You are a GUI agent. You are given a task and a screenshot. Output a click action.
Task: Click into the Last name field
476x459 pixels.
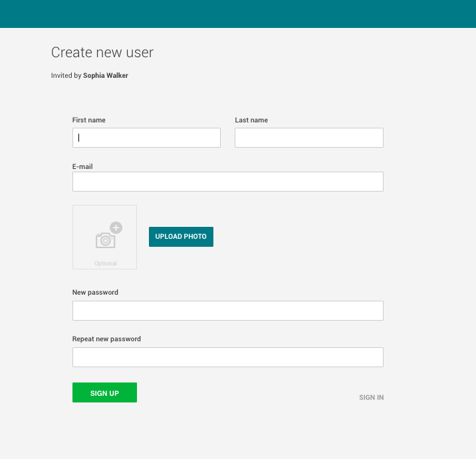(308, 138)
